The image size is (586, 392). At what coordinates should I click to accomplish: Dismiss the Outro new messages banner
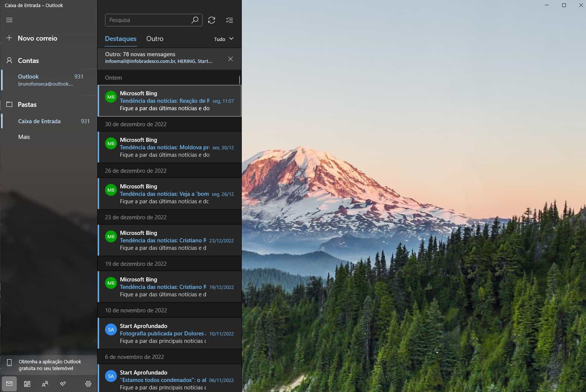(231, 59)
